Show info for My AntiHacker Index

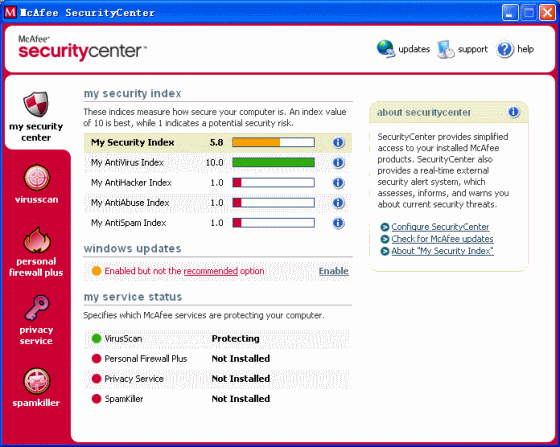click(338, 183)
